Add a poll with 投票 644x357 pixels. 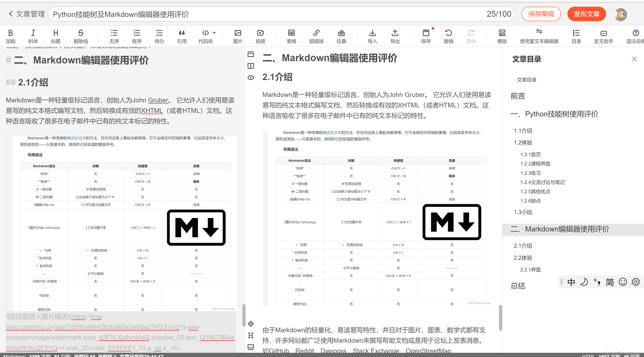341,36
